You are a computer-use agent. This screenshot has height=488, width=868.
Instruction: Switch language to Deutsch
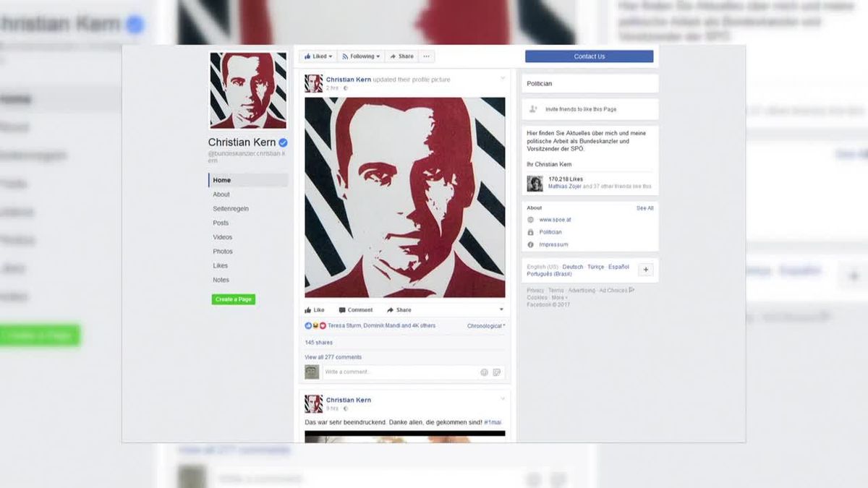(573, 267)
